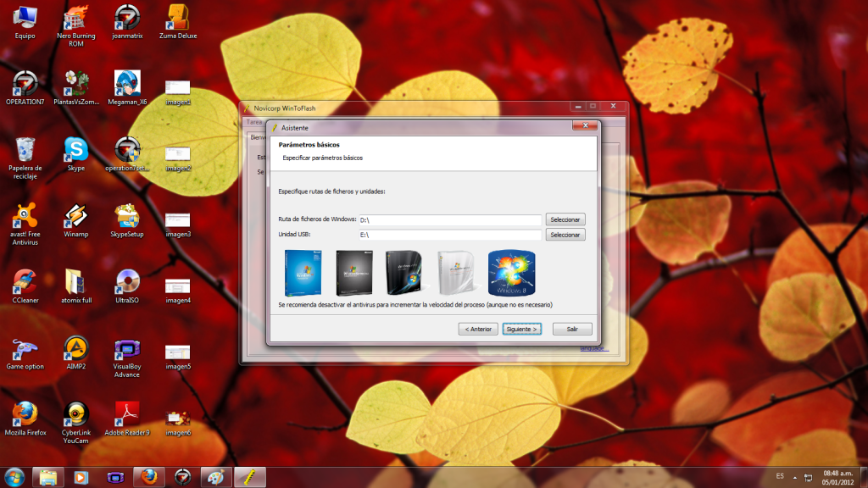Viewport: 868px width, 488px height.
Task: Select the Adobe Reader 9 desktop icon
Action: (127, 419)
